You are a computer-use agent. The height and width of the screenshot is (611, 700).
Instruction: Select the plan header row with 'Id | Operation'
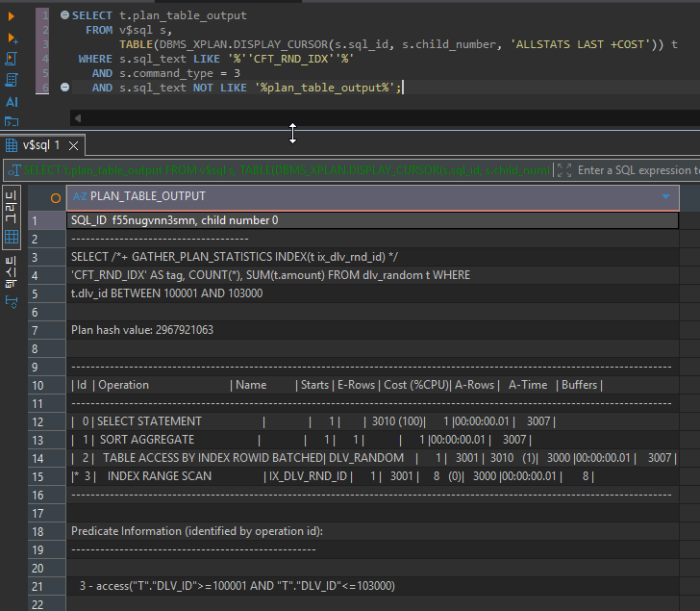(372, 385)
